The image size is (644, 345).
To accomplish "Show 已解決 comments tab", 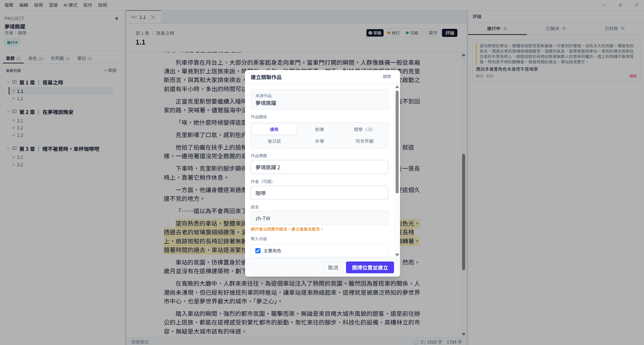I will pyautogui.click(x=556, y=28).
